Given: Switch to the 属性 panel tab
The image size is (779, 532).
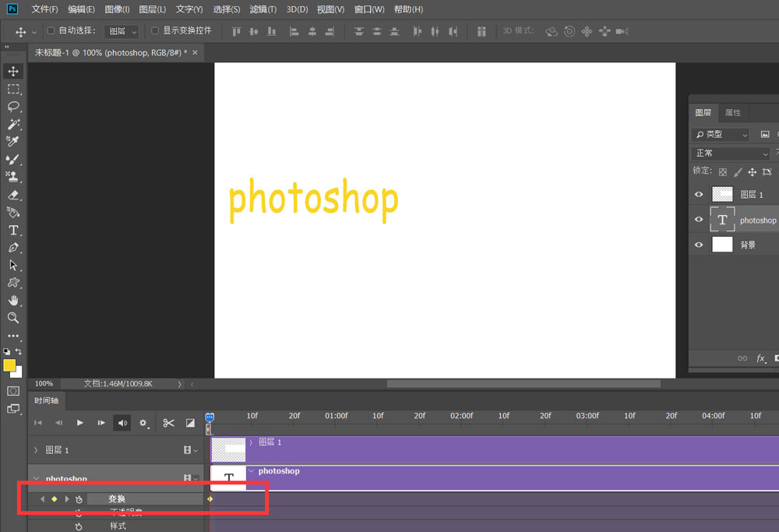Looking at the screenshot, I should click(x=733, y=113).
